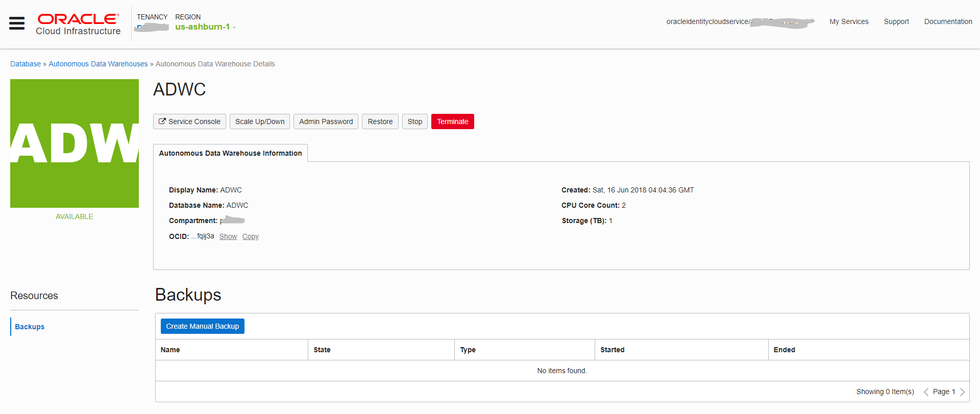The height and width of the screenshot is (414, 980).
Task: Click the ADWC page heading
Action: [x=180, y=89]
